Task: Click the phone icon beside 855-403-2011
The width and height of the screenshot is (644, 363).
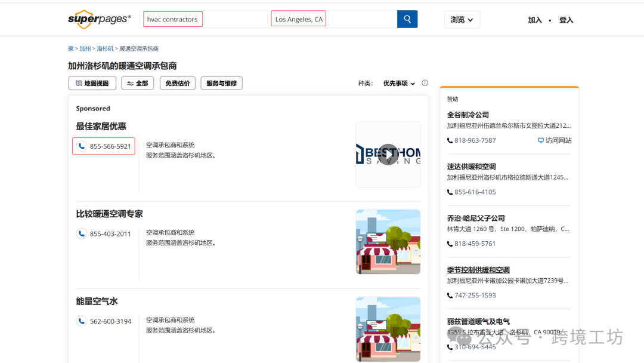Action: 82,233
